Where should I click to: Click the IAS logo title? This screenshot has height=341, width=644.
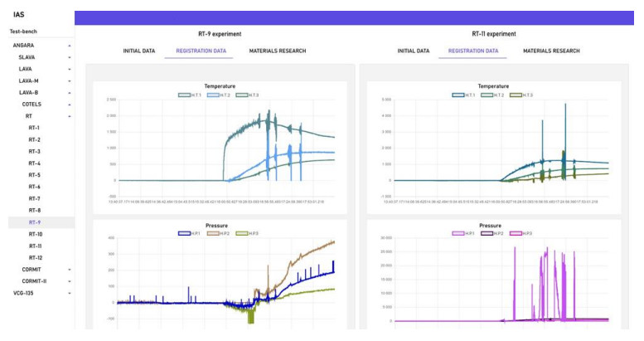(19, 14)
